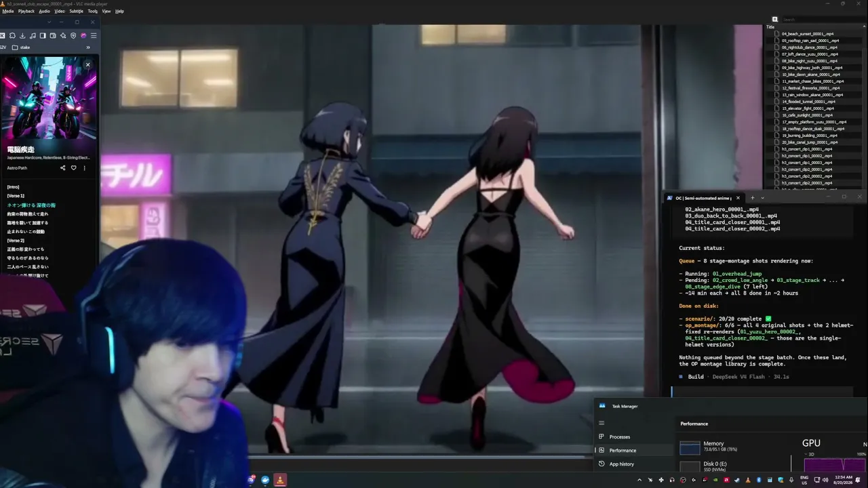Open the Tools menu in VLC
868x488 pixels.
(92, 12)
